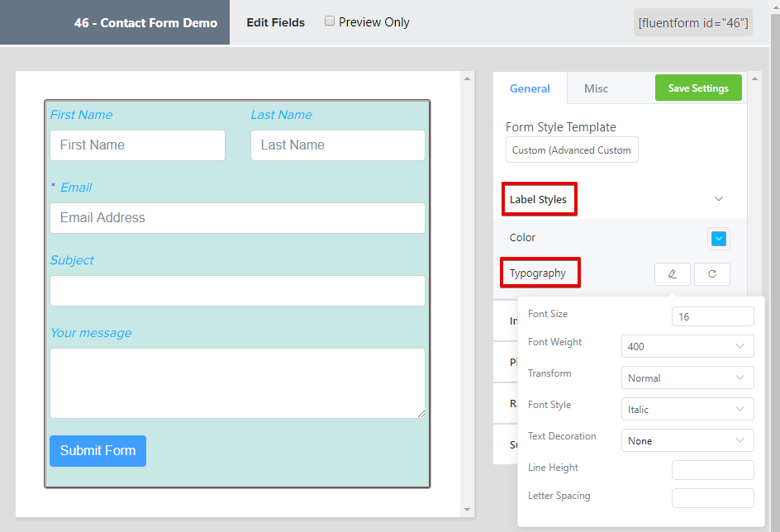Click the preview pane scrollbar down arrow
This screenshot has height=532, width=780.
[x=467, y=509]
